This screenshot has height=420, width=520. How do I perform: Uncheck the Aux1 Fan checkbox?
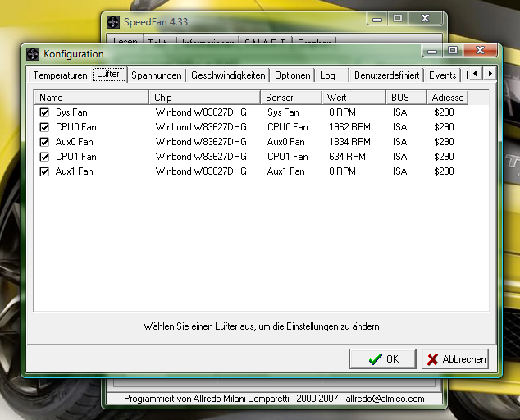click(44, 171)
